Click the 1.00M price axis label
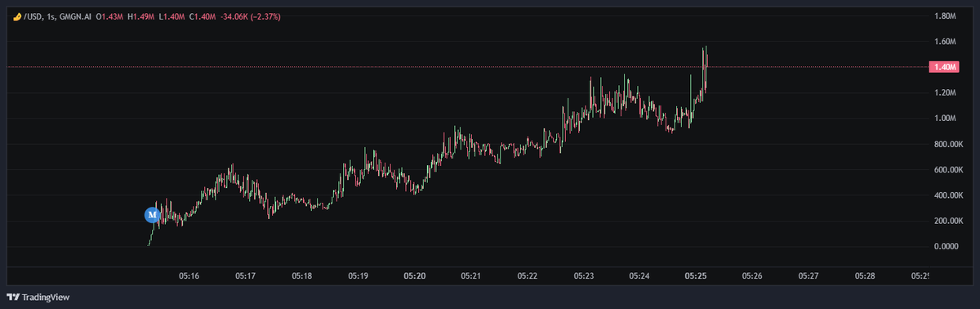980x309 pixels. 945,118
